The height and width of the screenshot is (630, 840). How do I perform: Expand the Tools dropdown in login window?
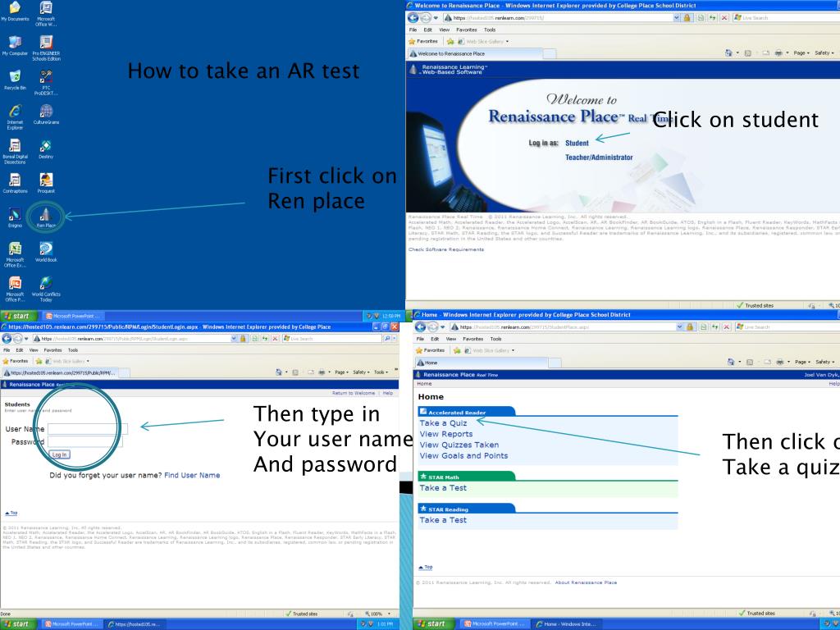(x=381, y=372)
